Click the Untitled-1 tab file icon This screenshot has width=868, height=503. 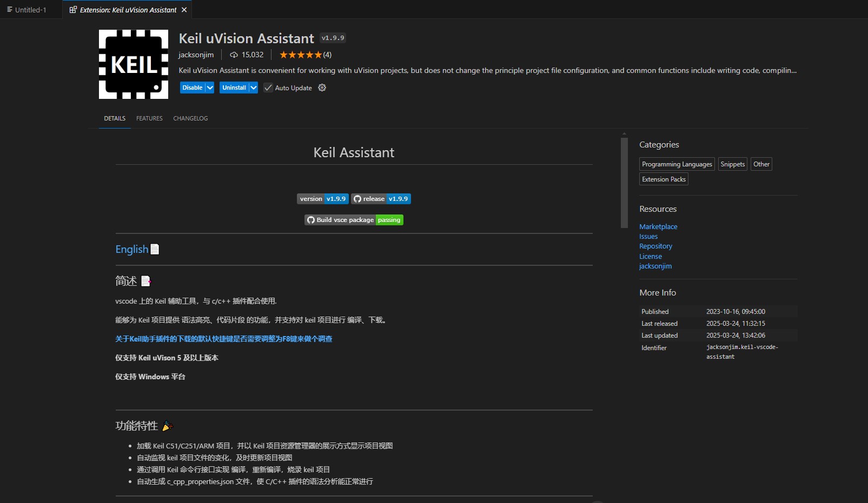pyautogui.click(x=9, y=10)
